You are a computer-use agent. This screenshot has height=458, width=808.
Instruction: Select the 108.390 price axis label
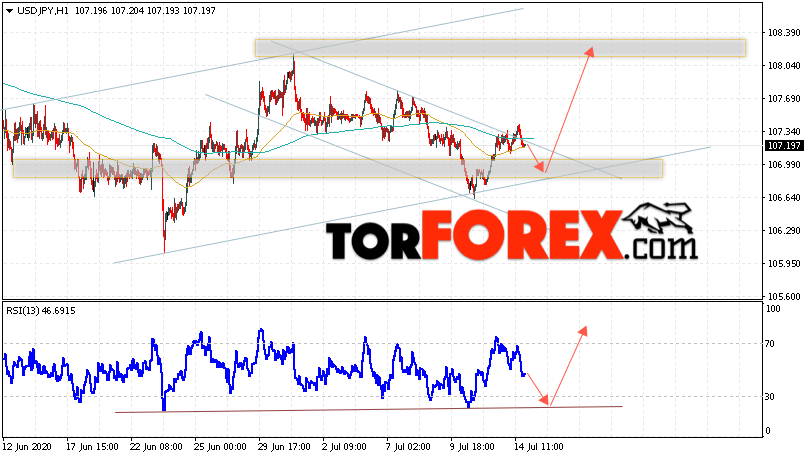click(784, 32)
